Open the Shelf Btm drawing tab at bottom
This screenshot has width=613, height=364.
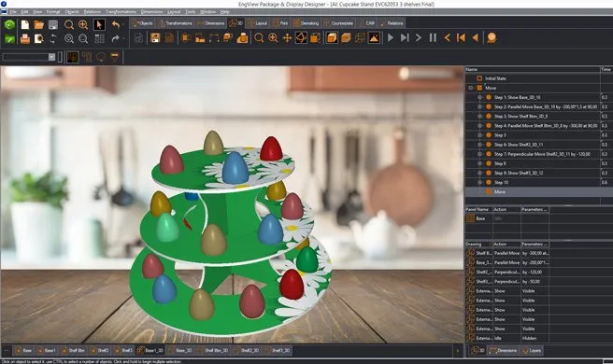[x=74, y=350]
